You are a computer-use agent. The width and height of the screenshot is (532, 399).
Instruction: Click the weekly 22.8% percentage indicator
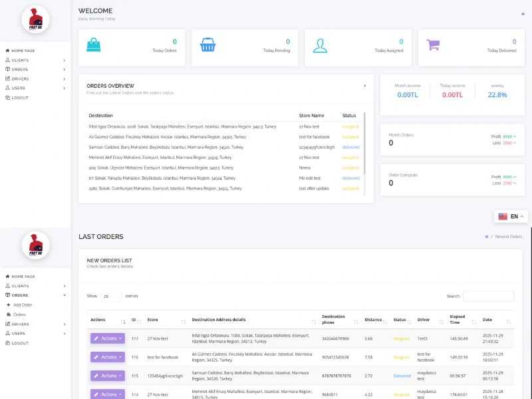pos(499,94)
